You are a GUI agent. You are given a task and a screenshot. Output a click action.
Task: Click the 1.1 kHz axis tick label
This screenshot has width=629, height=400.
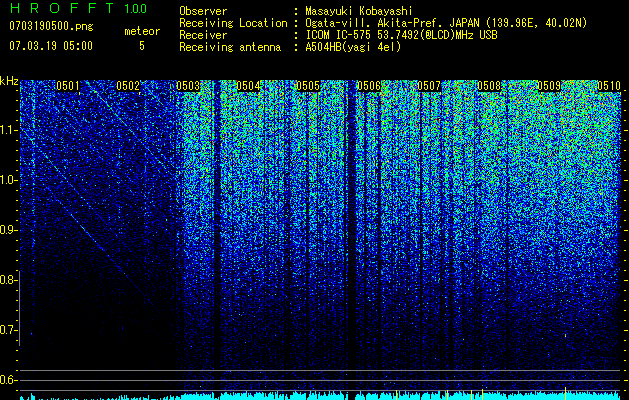coord(8,130)
